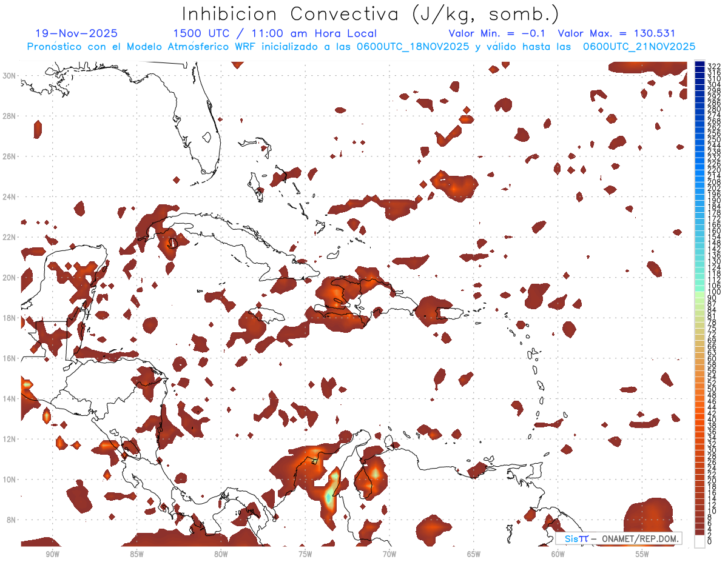This screenshot has width=728, height=562.
Task: Click the "SisTT - ONAMET/REP.DOM." label
Action: (x=619, y=538)
